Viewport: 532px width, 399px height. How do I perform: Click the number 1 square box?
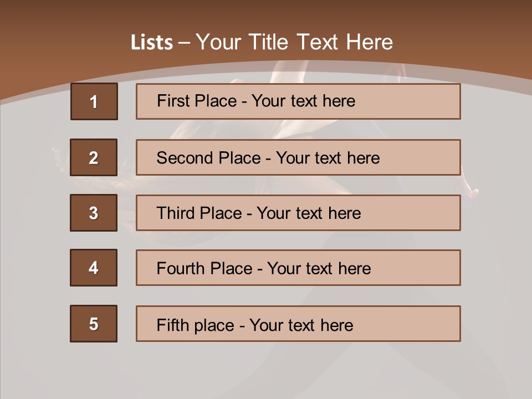pyautogui.click(x=94, y=101)
